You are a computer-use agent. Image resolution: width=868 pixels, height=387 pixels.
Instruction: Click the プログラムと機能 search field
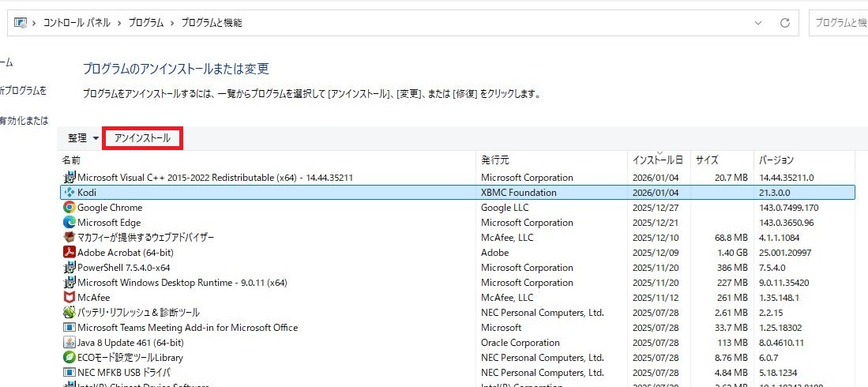click(839, 23)
